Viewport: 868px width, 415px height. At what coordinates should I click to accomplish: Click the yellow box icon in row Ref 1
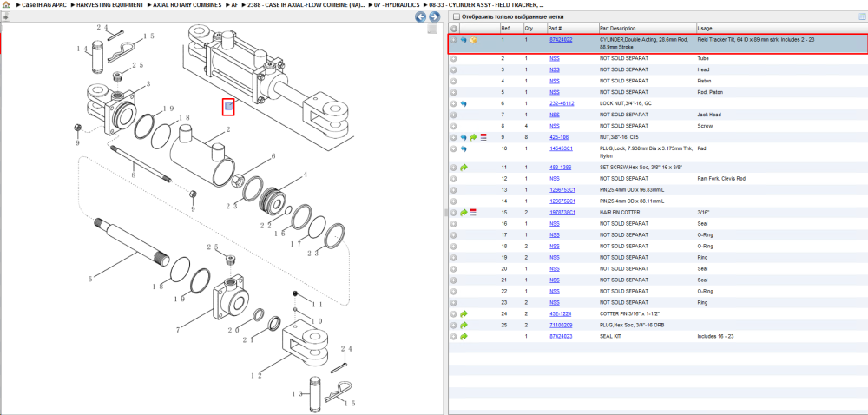pyautogui.click(x=474, y=40)
